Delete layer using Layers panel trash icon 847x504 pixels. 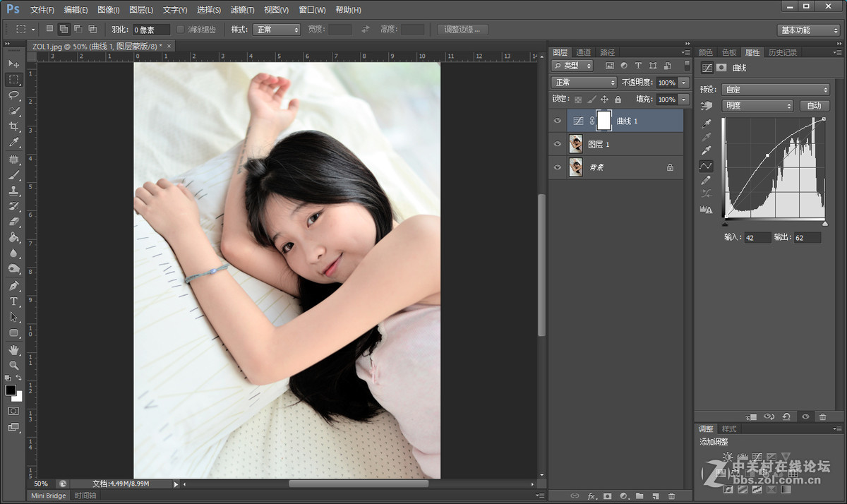click(x=671, y=496)
